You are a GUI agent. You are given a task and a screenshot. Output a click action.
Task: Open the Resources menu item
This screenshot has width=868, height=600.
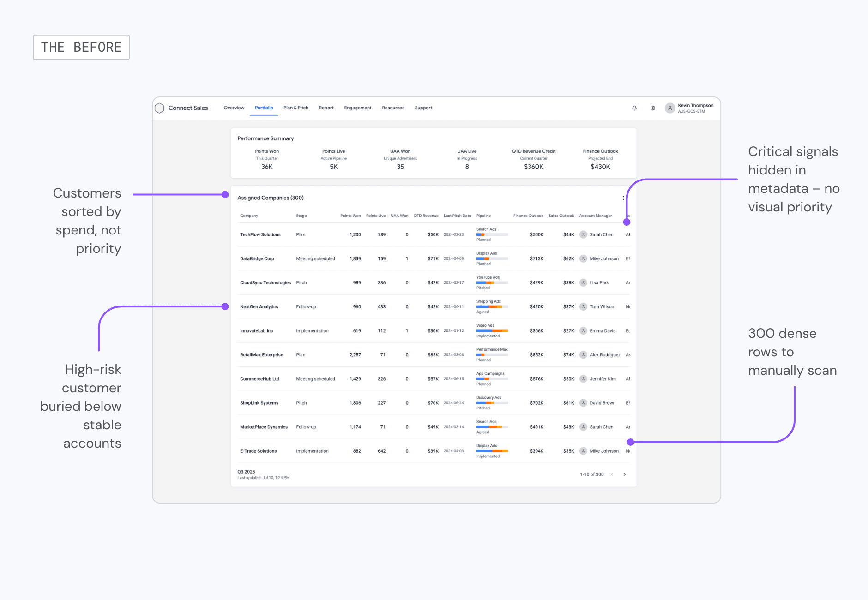click(x=393, y=108)
